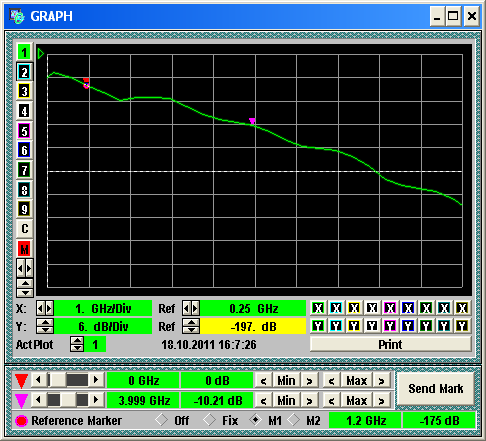Toggle first green X axis button

(x=318, y=308)
